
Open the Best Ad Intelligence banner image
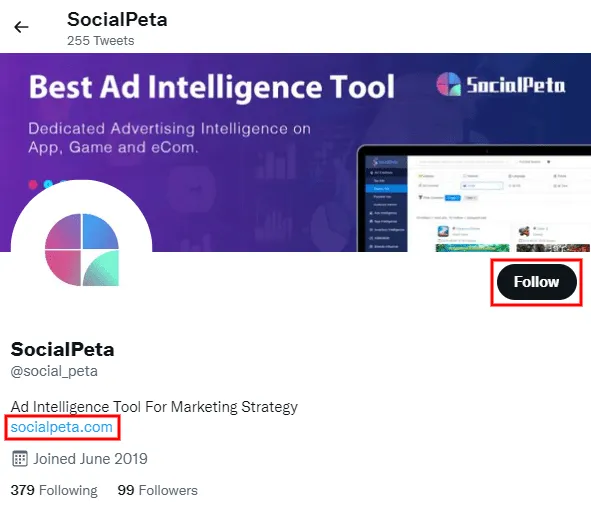pos(296,152)
